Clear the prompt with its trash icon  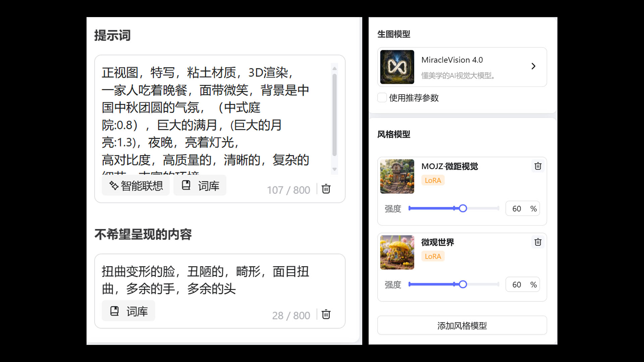pos(325,189)
